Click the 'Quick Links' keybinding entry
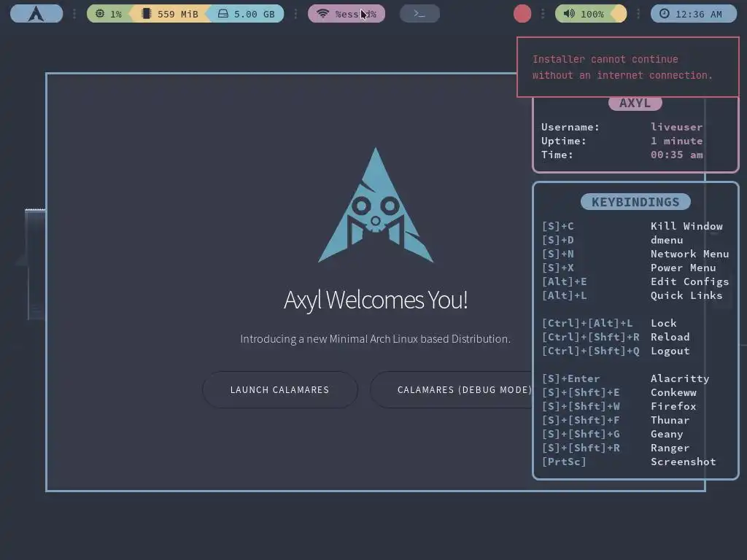Image resolution: width=747 pixels, height=560 pixels. point(686,295)
